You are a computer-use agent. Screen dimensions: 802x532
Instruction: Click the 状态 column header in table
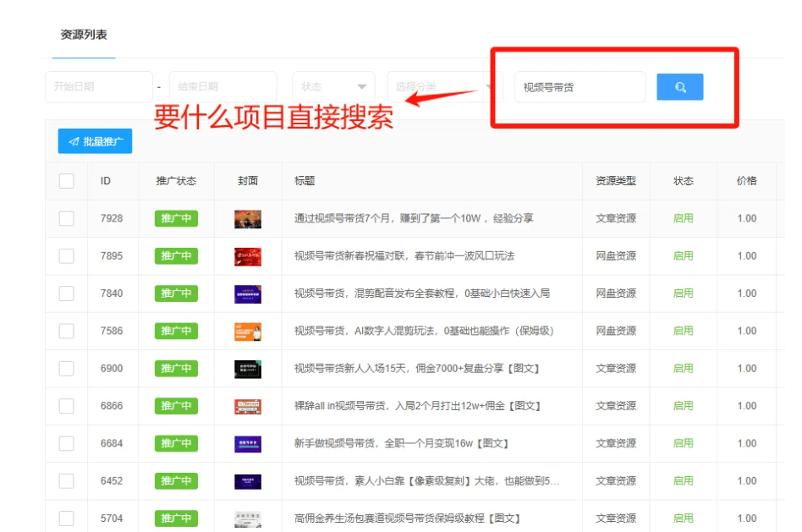pyautogui.click(x=683, y=180)
